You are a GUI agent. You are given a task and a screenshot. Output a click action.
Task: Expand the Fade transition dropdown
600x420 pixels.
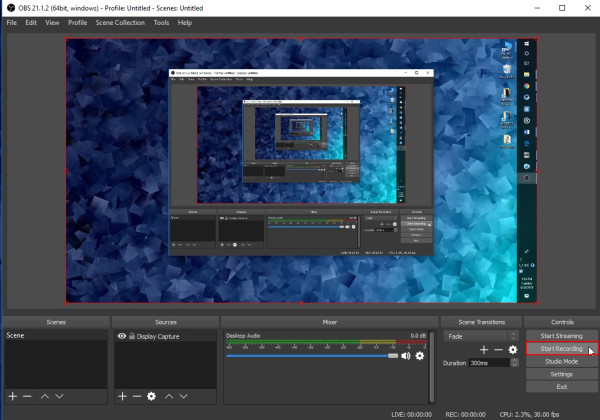pyautogui.click(x=514, y=336)
